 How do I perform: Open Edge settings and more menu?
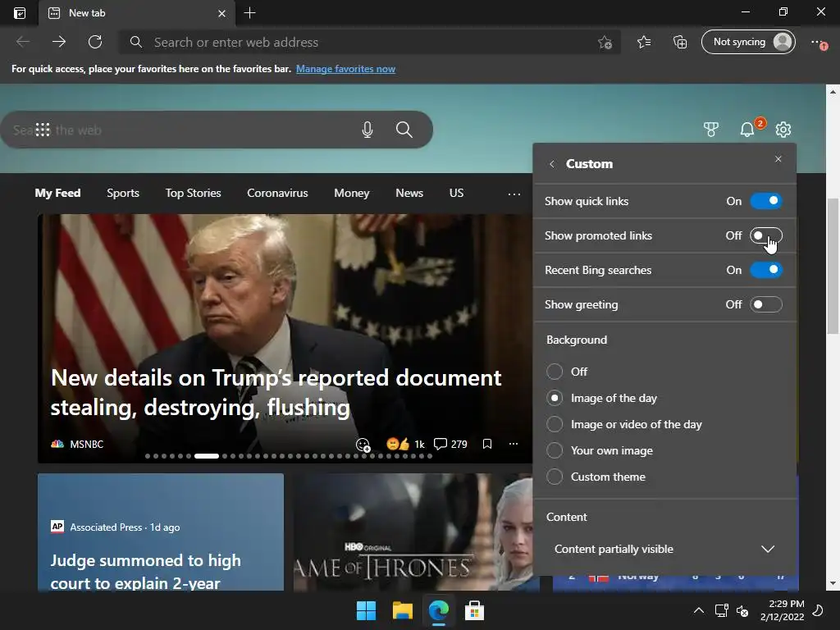coord(818,43)
